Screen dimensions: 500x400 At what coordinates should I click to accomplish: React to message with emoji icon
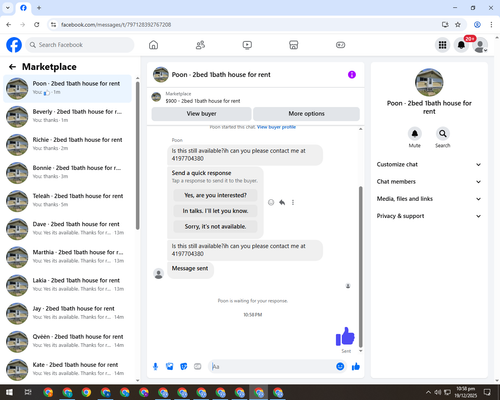click(271, 202)
